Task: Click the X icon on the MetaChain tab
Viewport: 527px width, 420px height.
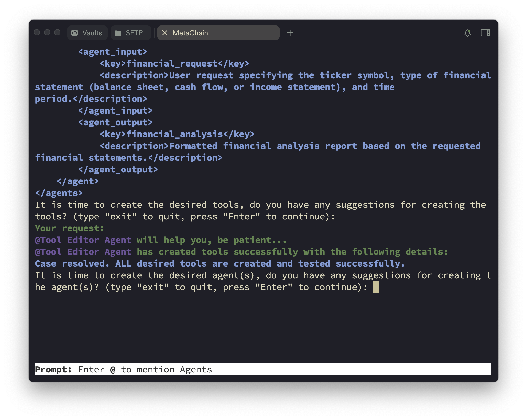Action: tap(165, 33)
